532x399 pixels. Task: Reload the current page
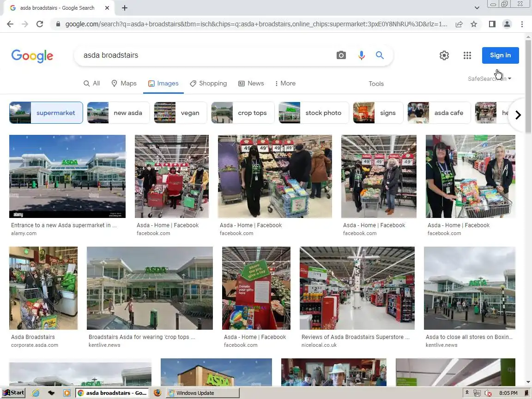(40, 24)
